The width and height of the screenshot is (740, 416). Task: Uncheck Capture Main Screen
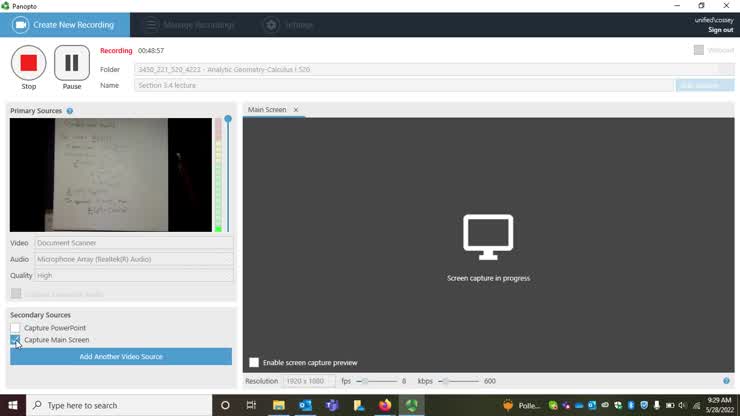15,340
